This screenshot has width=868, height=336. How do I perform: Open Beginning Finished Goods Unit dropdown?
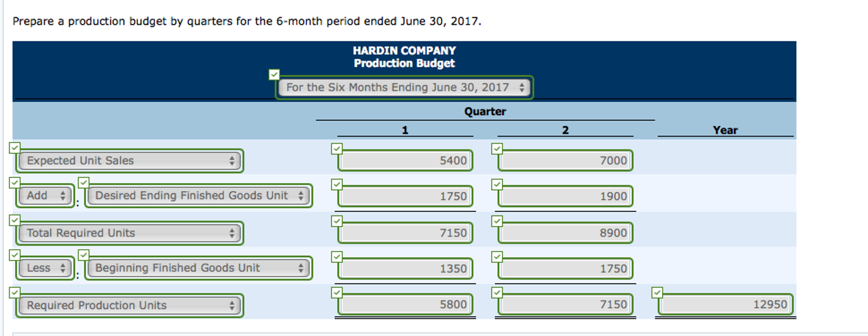pos(199,268)
